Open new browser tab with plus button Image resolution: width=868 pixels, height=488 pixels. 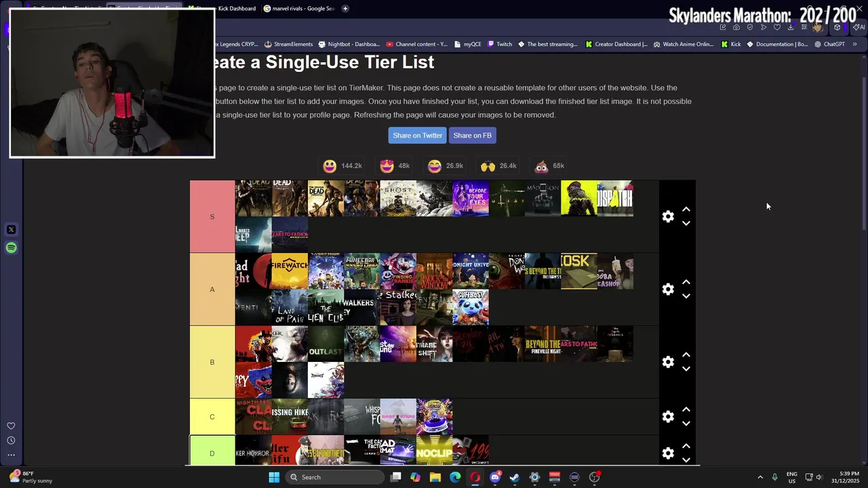point(345,8)
